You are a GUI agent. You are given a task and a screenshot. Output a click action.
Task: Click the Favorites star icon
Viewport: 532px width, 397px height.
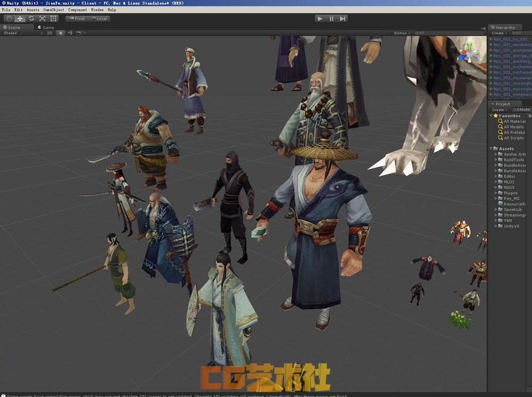496,115
